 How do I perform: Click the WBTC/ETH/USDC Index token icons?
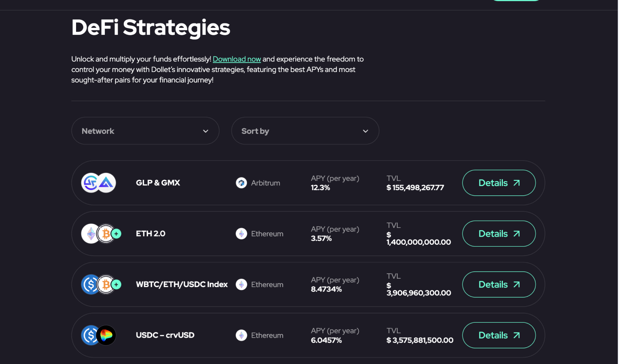click(x=101, y=285)
